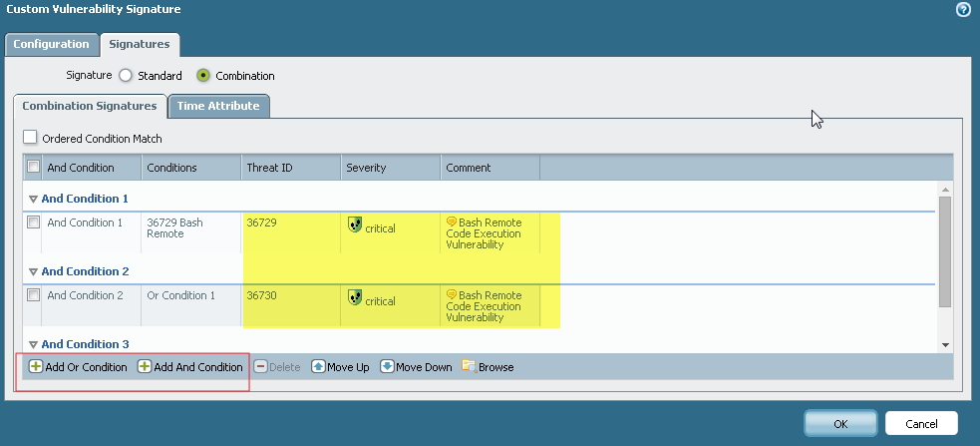The image size is (980, 446).
Task: Click the Add Or Condition plus icon
Action: coord(36,367)
